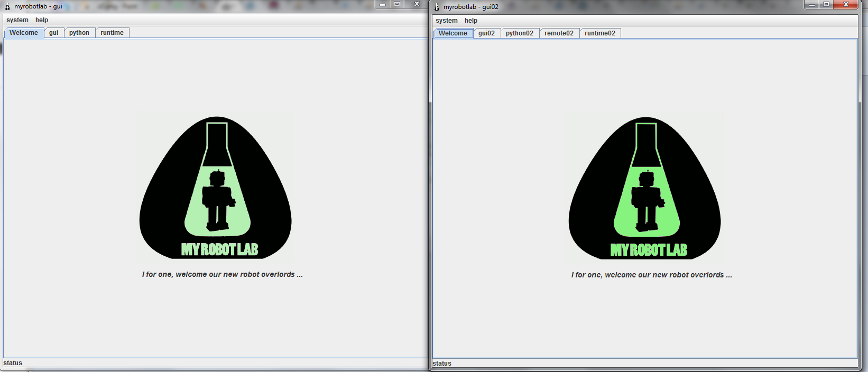
Task: Switch to the remote02 tab
Action: (559, 33)
